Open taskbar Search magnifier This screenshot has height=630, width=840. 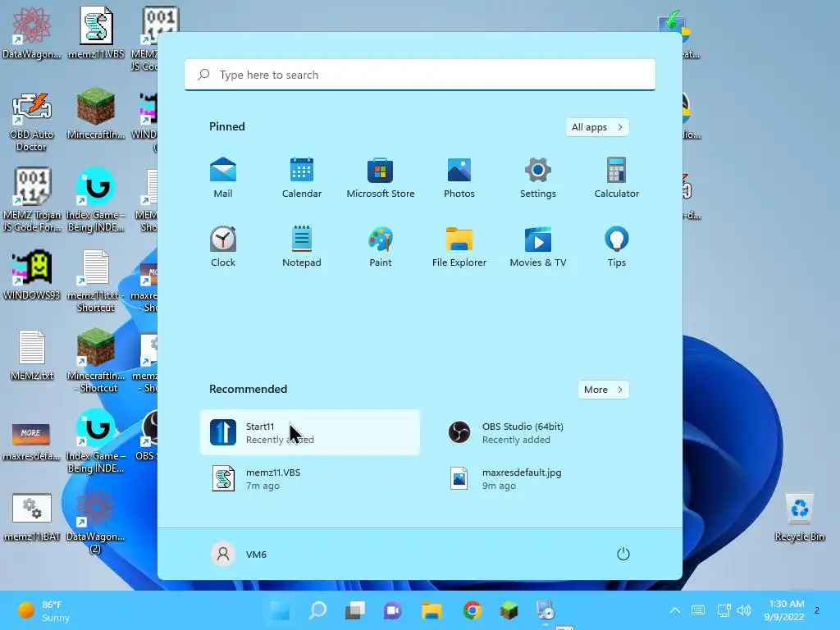tap(317, 610)
